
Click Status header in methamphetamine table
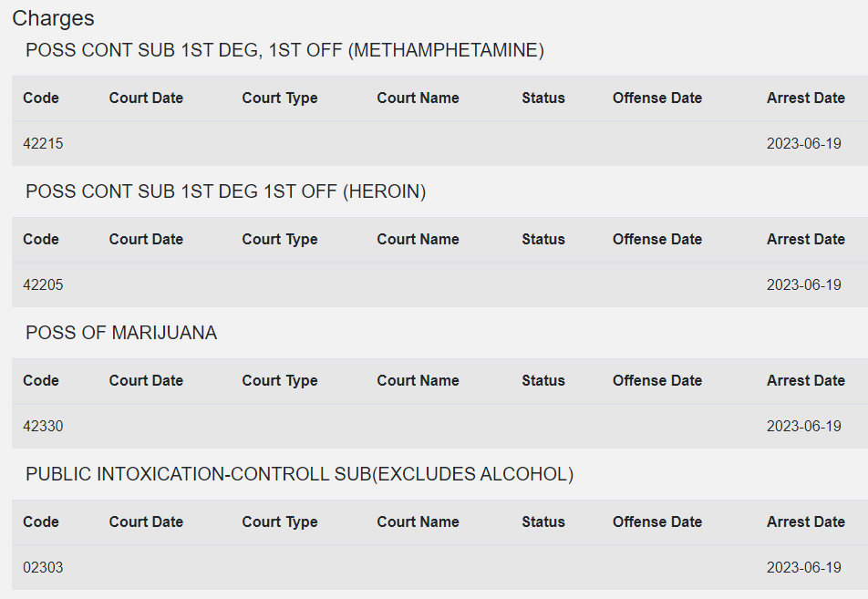click(543, 98)
